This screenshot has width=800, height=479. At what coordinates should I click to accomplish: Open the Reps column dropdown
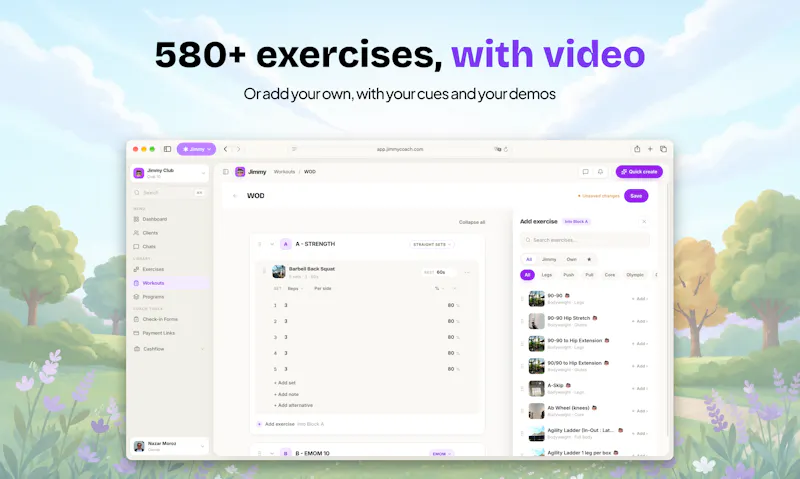pyautogui.click(x=295, y=289)
